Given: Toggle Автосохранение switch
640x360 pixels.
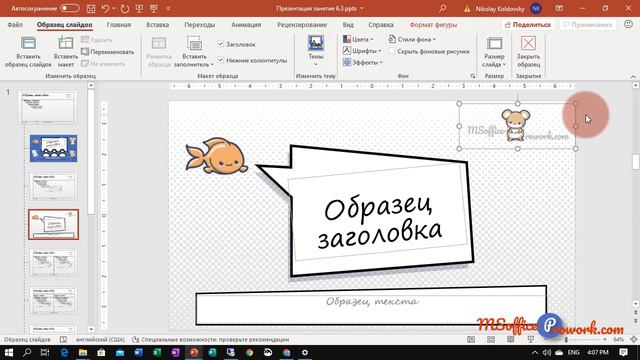Looking at the screenshot, I should click(70, 9).
